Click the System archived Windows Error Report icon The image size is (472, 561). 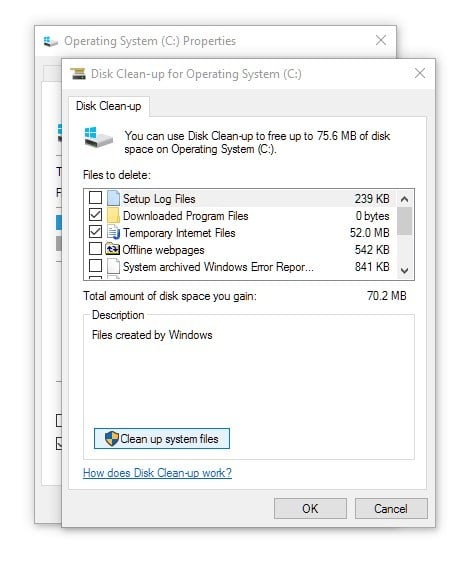pyautogui.click(x=113, y=266)
